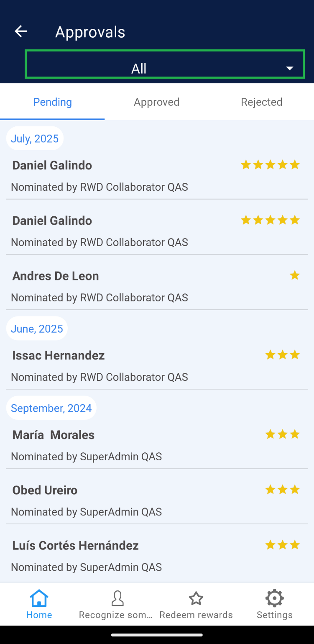
Task: Tap the July, 2025 date chip
Action: (x=35, y=139)
